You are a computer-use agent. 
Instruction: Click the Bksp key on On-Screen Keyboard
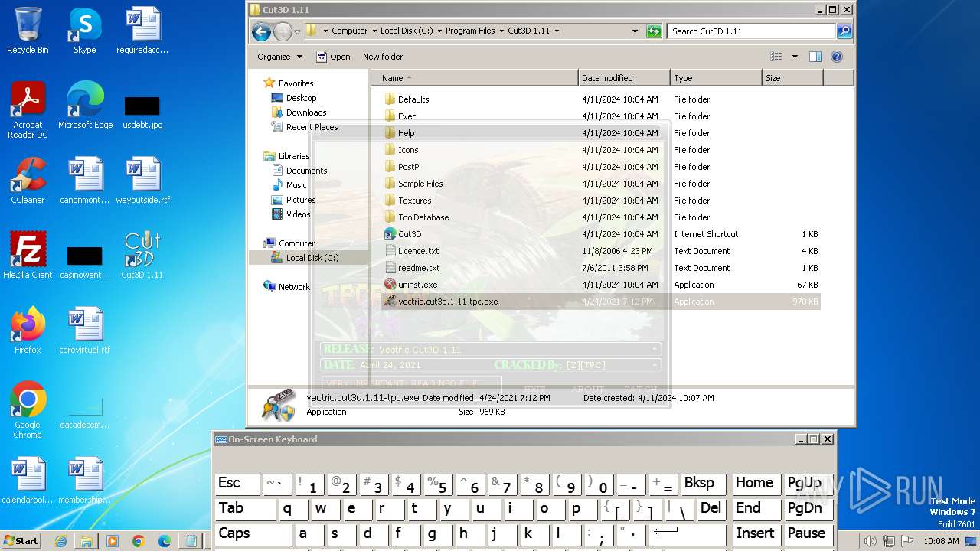point(703,484)
